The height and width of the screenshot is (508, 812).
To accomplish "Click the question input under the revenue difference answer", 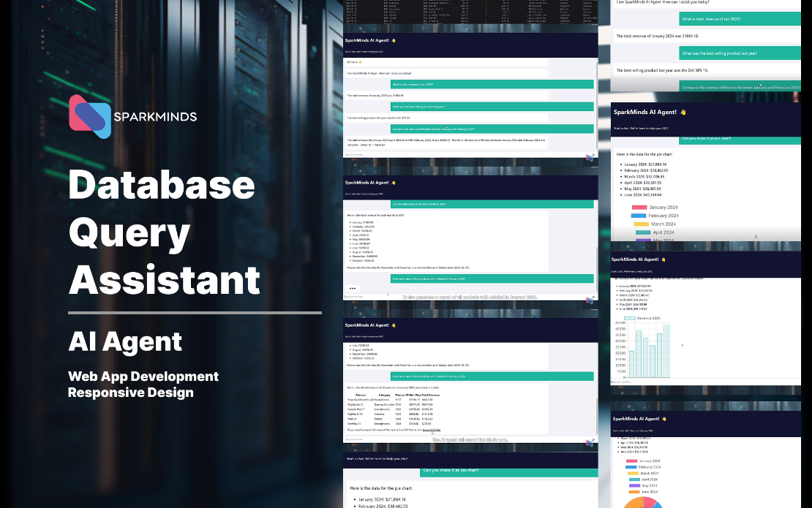I will tap(465, 155).
